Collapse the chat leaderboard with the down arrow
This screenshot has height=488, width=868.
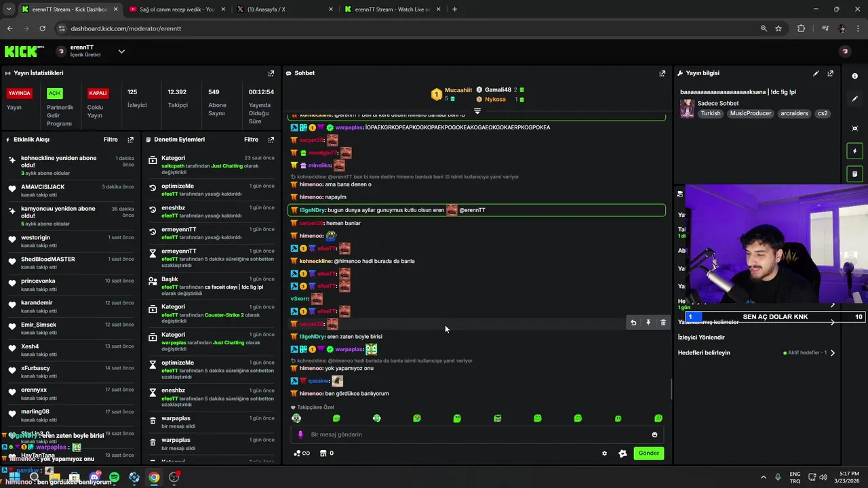click(477, 111)
